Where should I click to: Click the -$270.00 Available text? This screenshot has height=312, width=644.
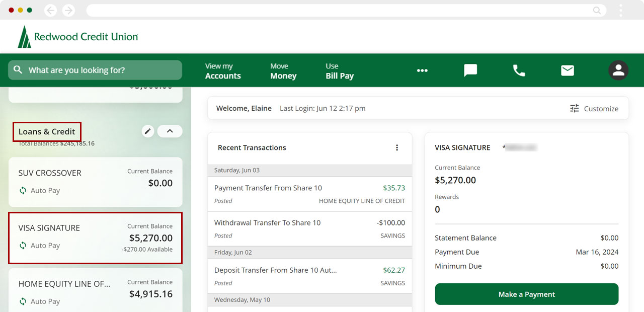click(147, 250)
